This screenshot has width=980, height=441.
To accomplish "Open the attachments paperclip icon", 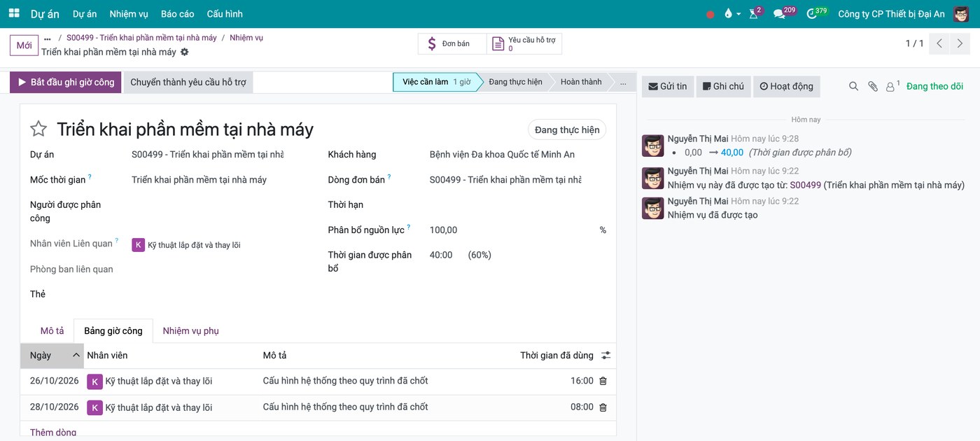I will [x=872, y=86].
